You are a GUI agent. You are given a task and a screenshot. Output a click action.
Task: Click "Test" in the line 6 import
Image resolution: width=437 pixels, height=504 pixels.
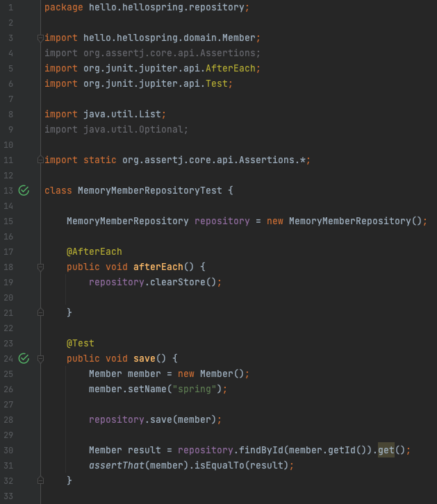[x=217, y=83]
